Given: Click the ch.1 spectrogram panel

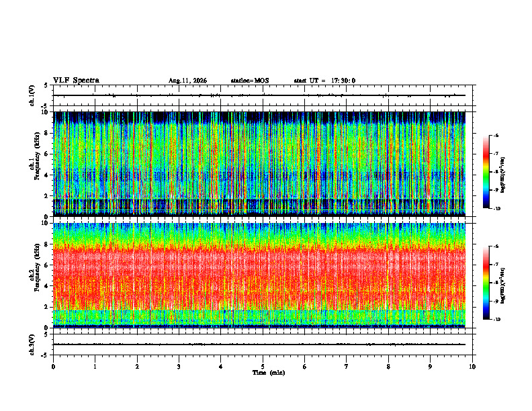Looking at the screenshot, I should point(259,164).
